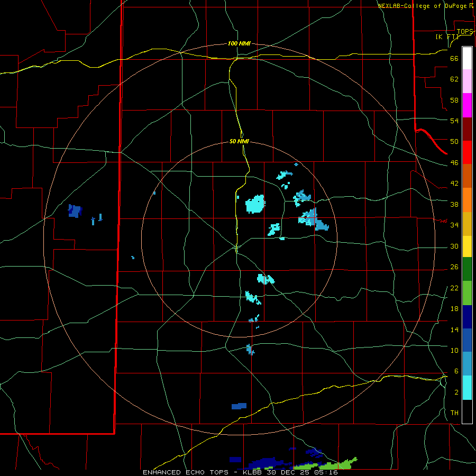The height and width of the screenshot is (476, 476).
Task: Click the 46 legend value
Action: tap(454, 163)
